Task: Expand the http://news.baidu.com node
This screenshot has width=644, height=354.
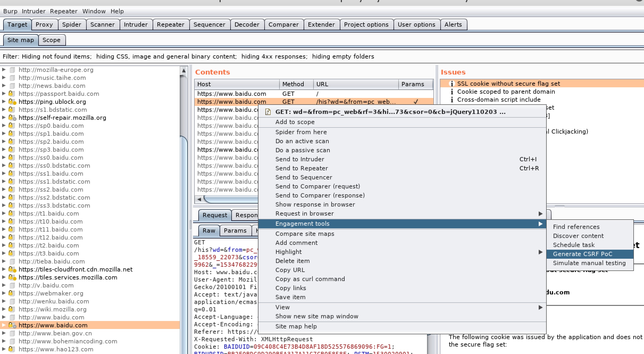Action: pos(4,86)
